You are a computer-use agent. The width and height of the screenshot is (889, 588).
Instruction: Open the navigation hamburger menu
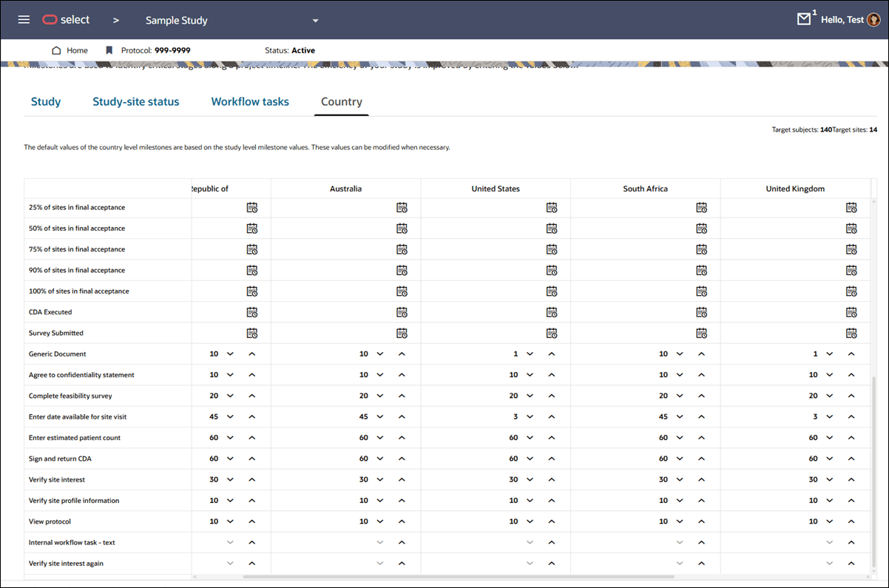(24, 20)
